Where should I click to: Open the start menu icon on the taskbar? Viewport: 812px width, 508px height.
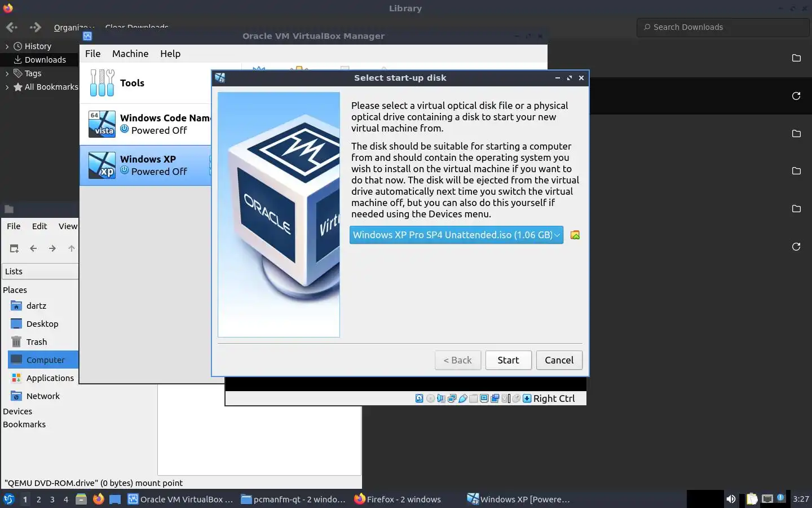[8, 499]
